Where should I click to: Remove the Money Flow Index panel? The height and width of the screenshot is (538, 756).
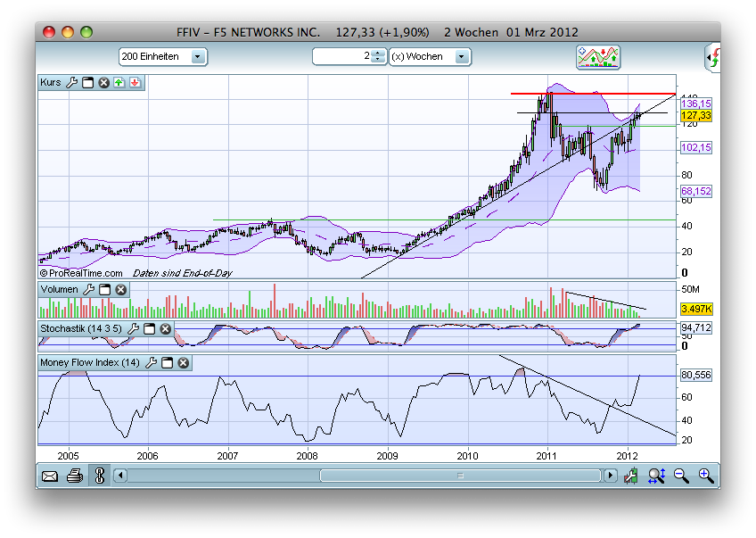point(184,363)
